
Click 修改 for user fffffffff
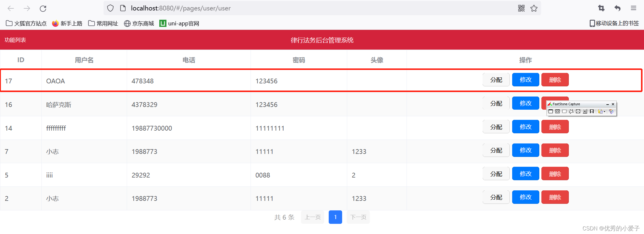pyautogui.click(x=526, y=127)
